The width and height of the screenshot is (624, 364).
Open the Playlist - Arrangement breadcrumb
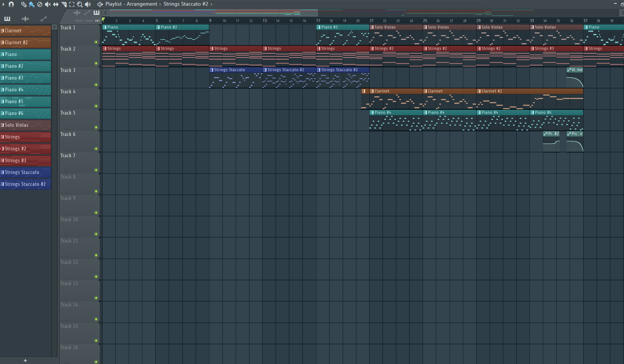pyautogui.click(x=131, y=4)
